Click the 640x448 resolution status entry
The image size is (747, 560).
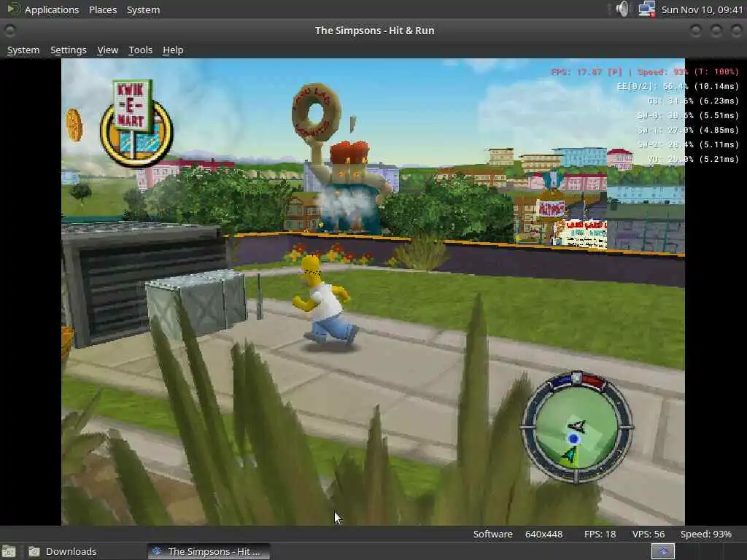coord(543,534)
